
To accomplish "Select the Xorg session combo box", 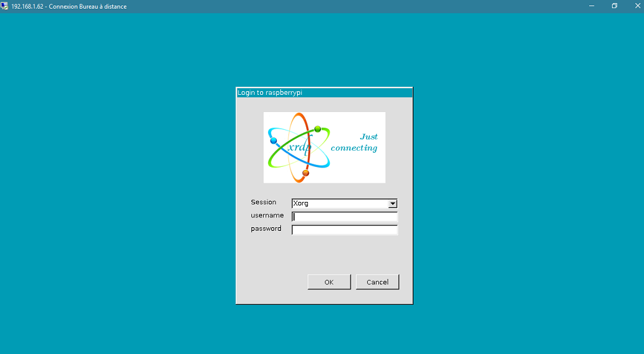I will tap(344, 203).
